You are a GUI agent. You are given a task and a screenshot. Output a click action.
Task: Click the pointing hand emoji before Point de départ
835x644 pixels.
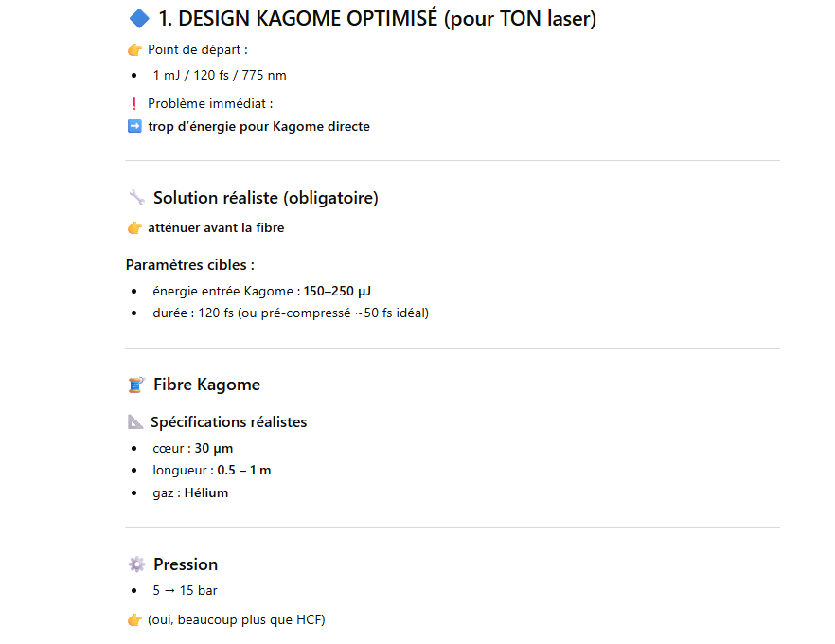[x=134, y=50]
